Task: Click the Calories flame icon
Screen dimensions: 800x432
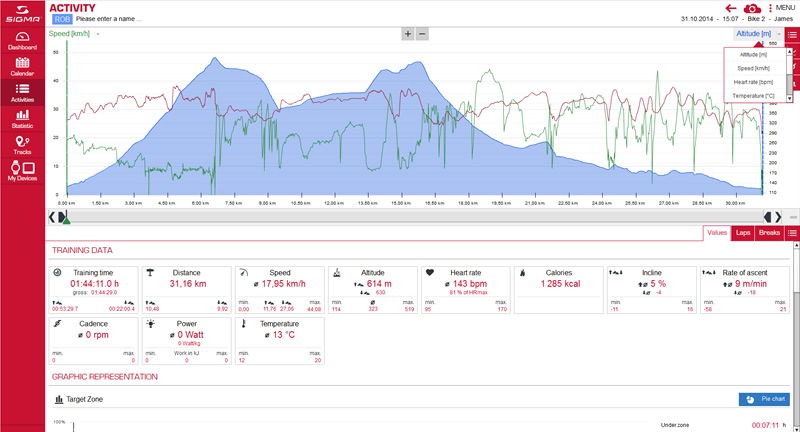Action: click(x=522, y=273)
